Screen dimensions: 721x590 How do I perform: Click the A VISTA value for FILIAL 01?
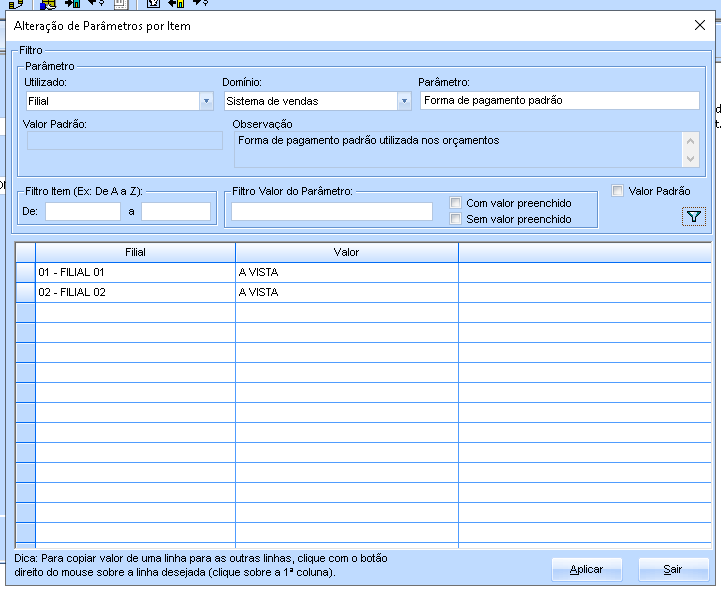tap(347, 272)
